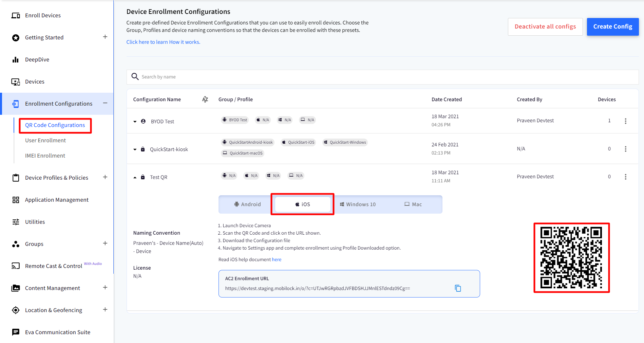Screen dimensions: 644x343
Task: Open the QuickStart-kiosk row options menu
Action: [x=626, y=149]
